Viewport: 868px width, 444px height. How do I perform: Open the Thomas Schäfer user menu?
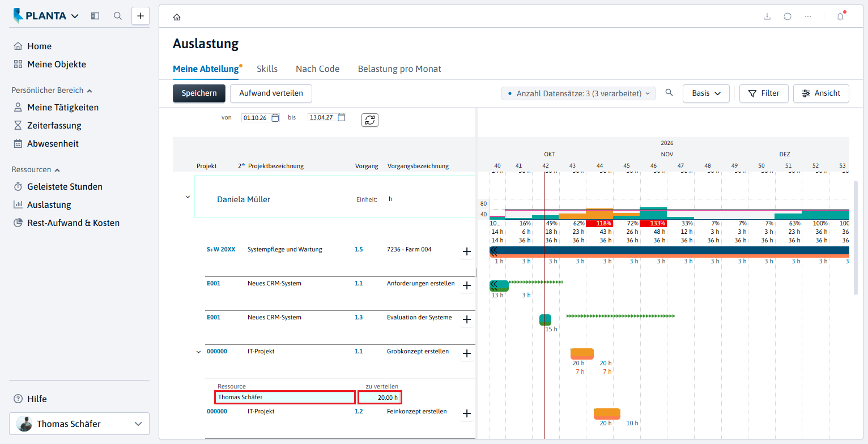[79, 424]
